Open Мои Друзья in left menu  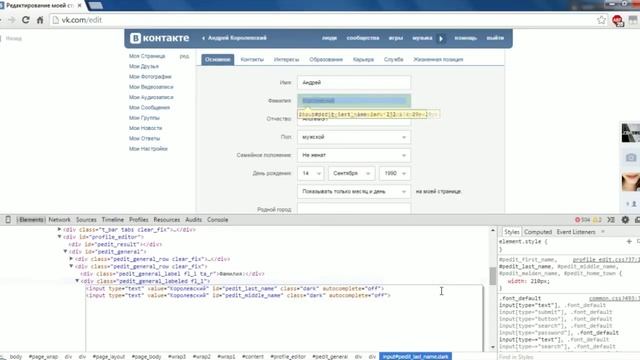click(144, 66)
